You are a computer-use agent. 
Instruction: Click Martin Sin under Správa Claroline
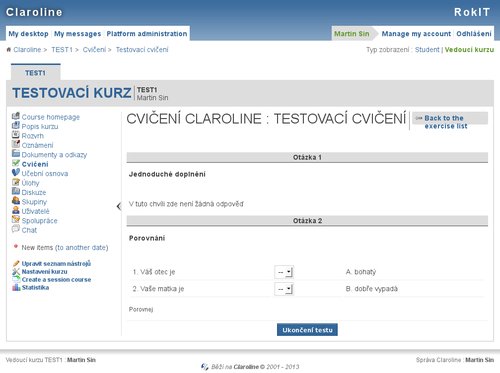click(x=479, y=360)
